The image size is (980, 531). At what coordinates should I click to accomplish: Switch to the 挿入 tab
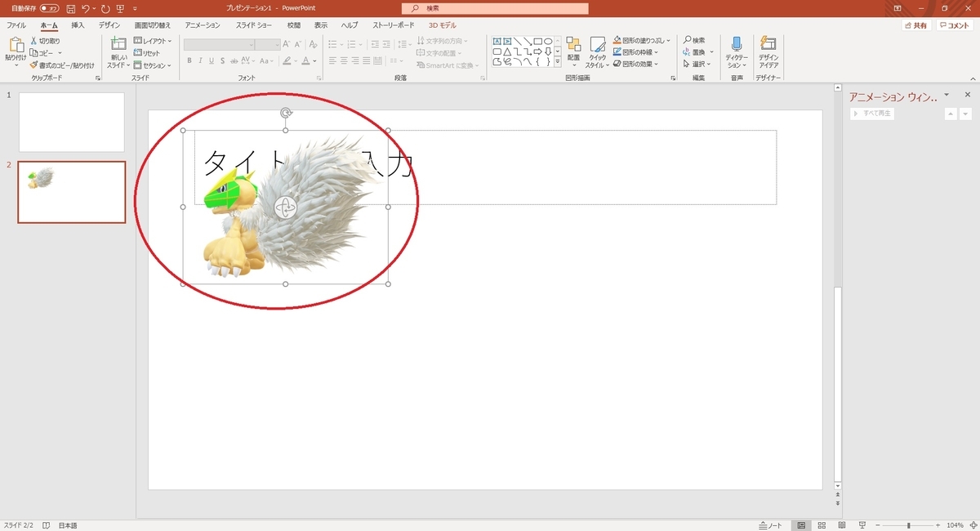coord(78,25)
